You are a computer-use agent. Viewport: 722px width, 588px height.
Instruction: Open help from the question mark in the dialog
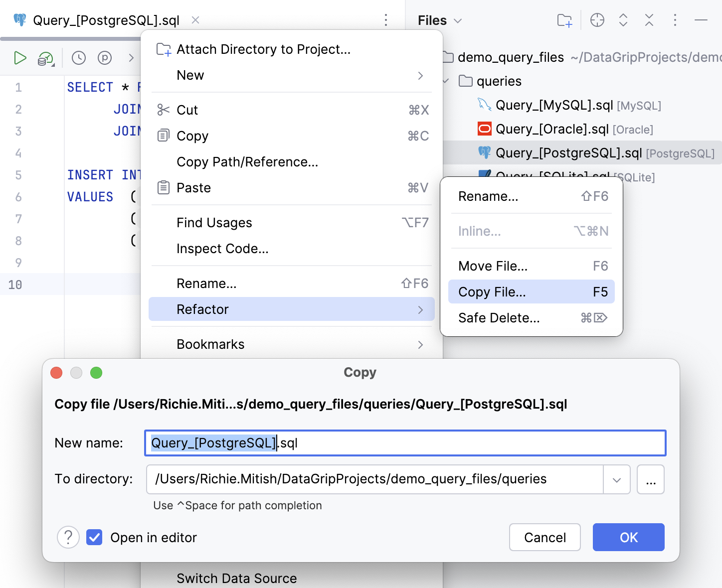click(68, 537)
